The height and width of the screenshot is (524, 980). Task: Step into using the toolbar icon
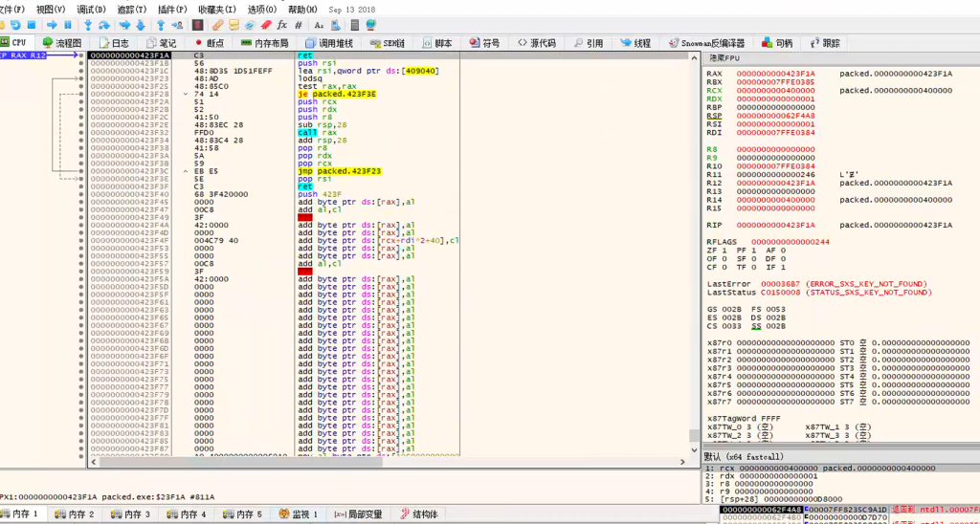[x=88, y=25]
